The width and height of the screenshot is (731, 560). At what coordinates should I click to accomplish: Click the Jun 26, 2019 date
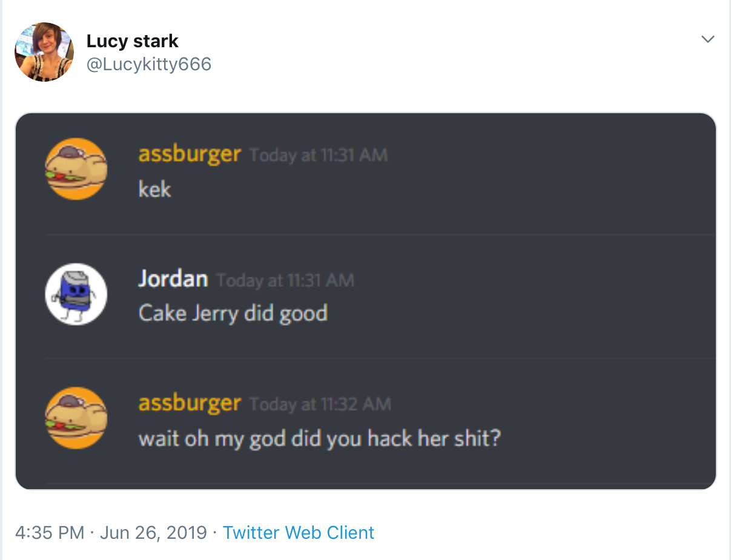pyautogui.click(x=153, y=533)
